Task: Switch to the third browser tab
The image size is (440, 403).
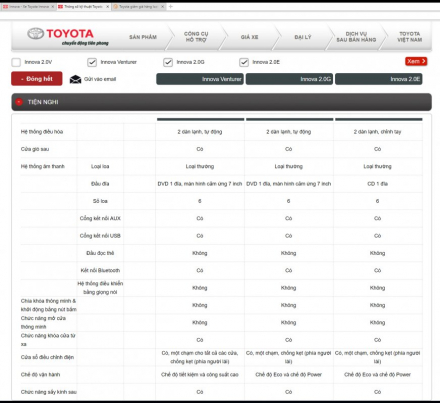Action: pyautogui.click(x=138, y=7)
